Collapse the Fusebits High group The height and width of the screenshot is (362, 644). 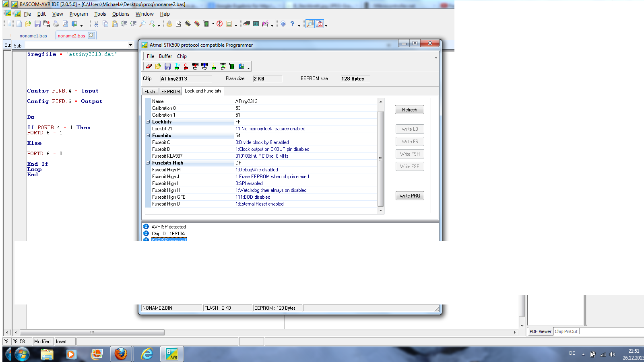(148, 163)
